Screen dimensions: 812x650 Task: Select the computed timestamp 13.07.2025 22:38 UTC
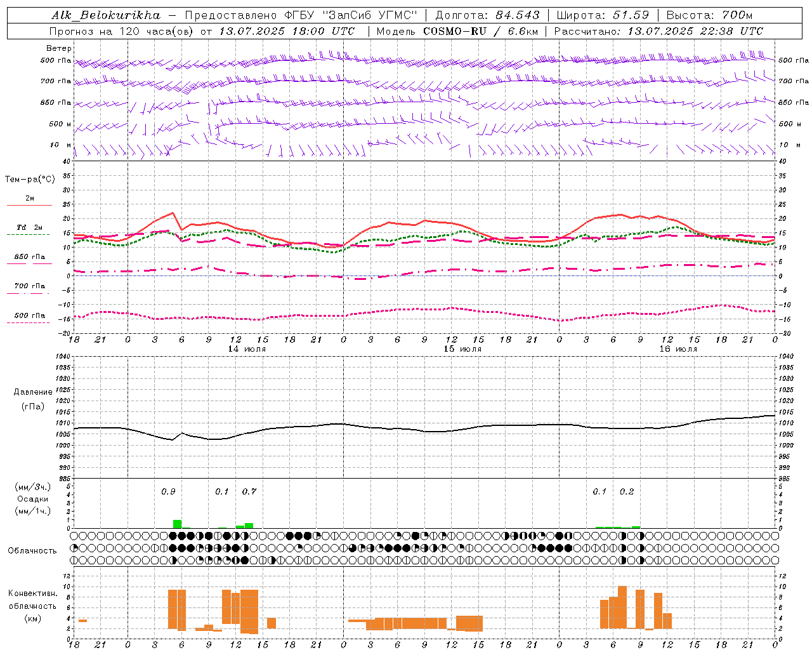tap(695, 31)
